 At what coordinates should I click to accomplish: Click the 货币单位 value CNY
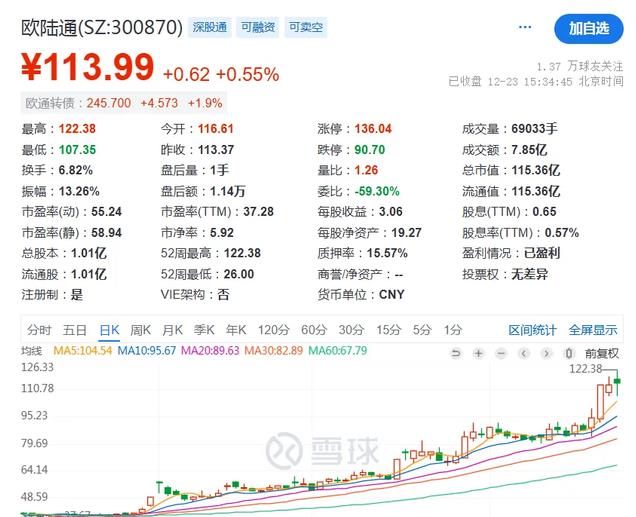(391, 294)
